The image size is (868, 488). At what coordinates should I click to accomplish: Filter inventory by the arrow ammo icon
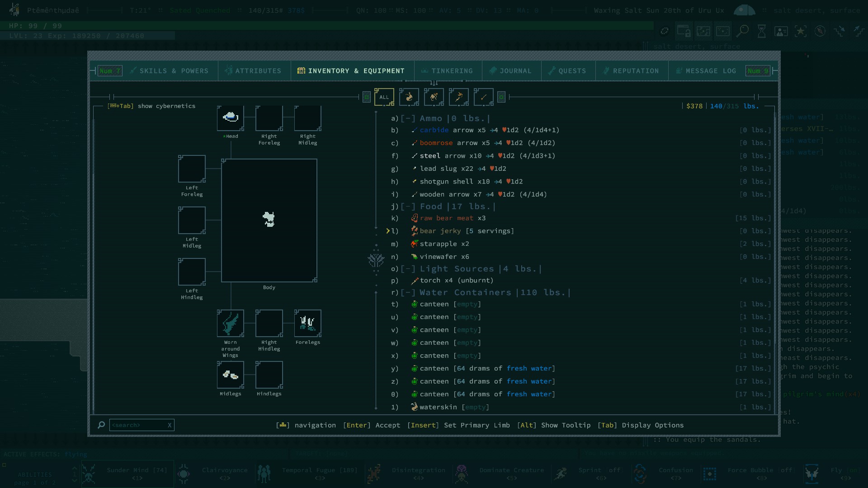pos(483,97)
